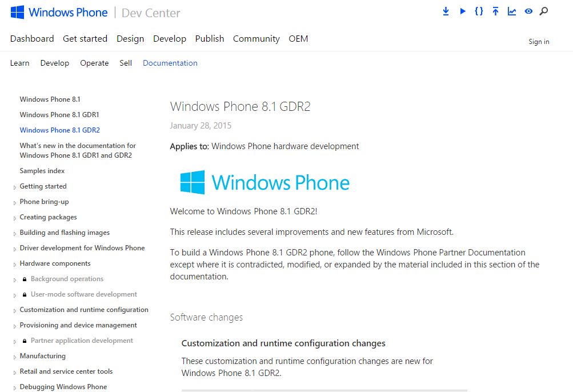The image size is (573, 392).
Task: Expand the Manufacturing tree arrow
Action: [15, 357]
